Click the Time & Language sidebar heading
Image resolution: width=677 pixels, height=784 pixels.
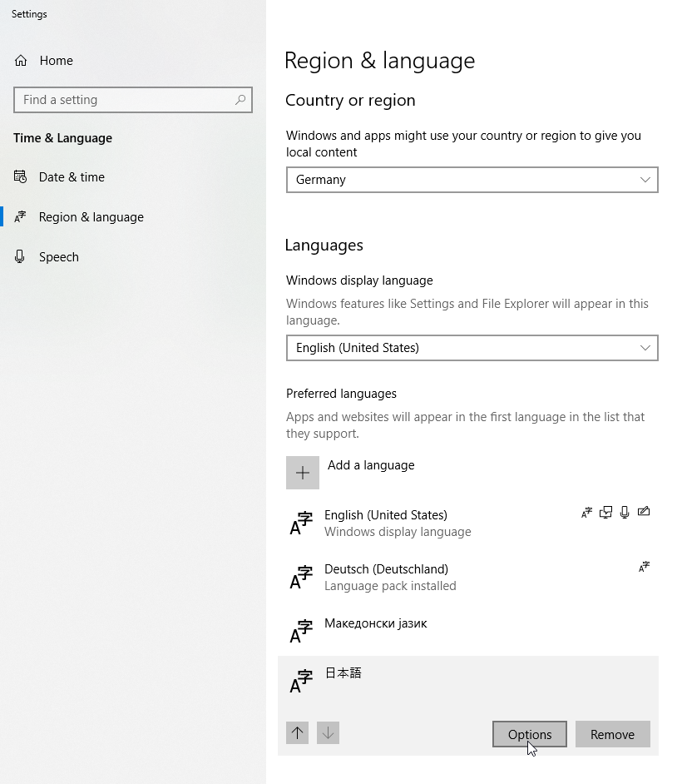pos(62,138)
